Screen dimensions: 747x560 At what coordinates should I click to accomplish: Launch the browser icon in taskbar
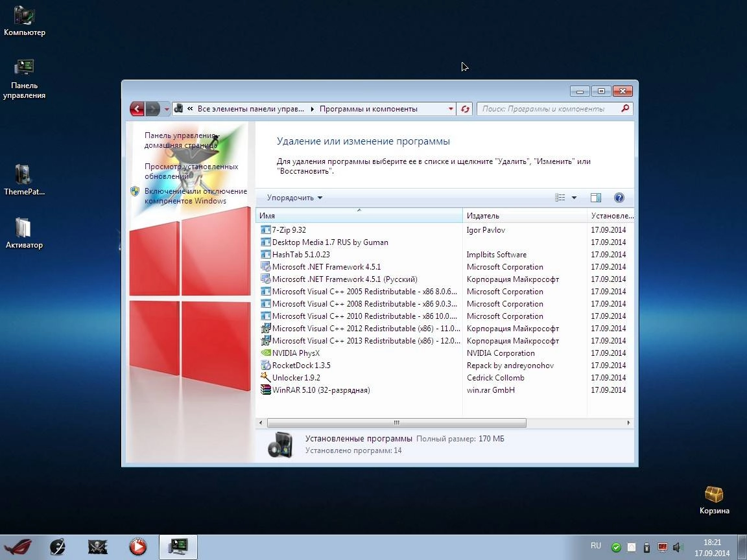click(x=58, y=546)
